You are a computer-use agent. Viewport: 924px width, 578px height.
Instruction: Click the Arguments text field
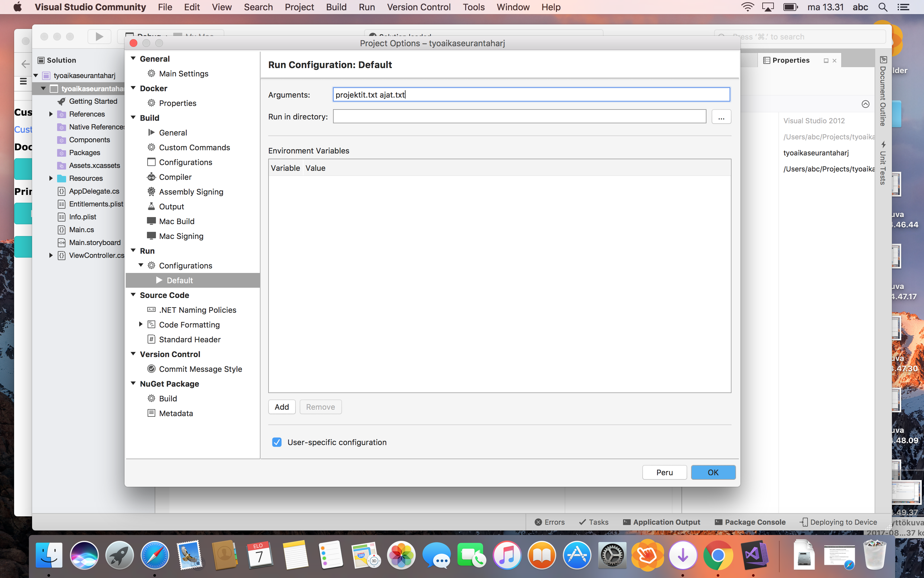pyautogui.click(x=531, y=94)
